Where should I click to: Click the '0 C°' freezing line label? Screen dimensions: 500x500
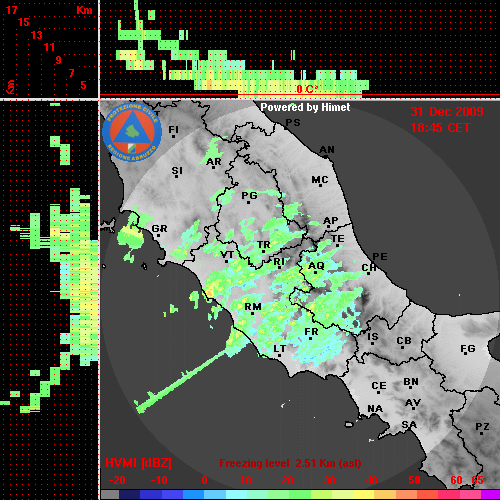point(307,89)
